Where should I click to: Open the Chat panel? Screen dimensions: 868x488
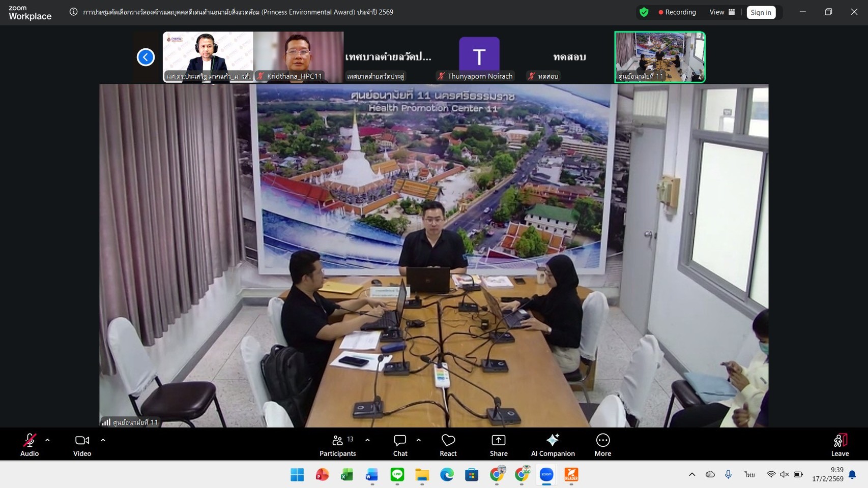[x=400, y=445]
